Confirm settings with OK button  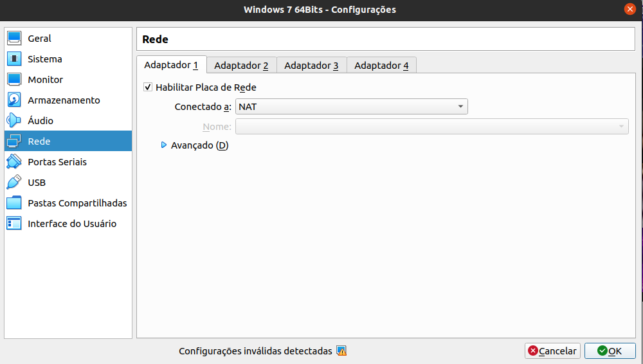pos(610,351)
